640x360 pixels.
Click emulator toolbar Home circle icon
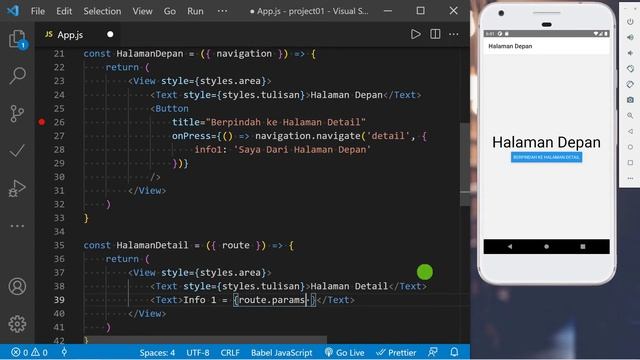(x=630, y=147)
